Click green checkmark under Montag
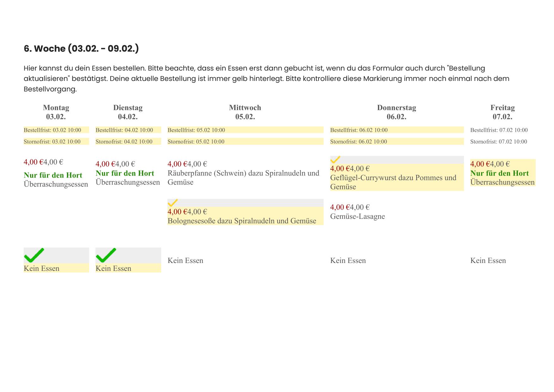This screenshot has width=554, height=392. pyautogui.click(x=34, y=255)
